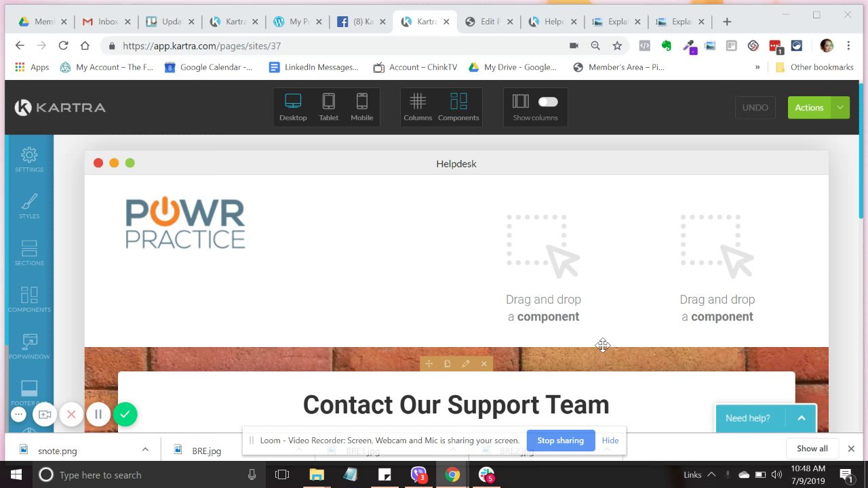The image size is (868, 488).
Task: Open the Google Calendar bookmark
Action: 208,67
